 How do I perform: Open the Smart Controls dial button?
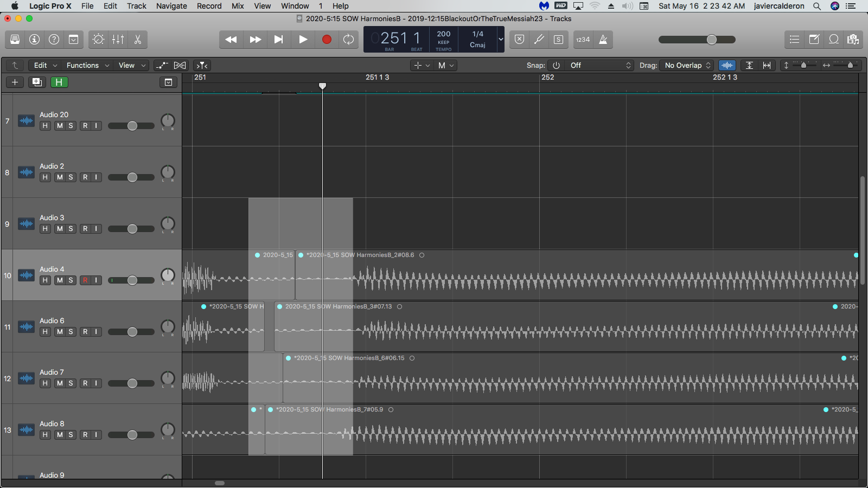[98, 40]
